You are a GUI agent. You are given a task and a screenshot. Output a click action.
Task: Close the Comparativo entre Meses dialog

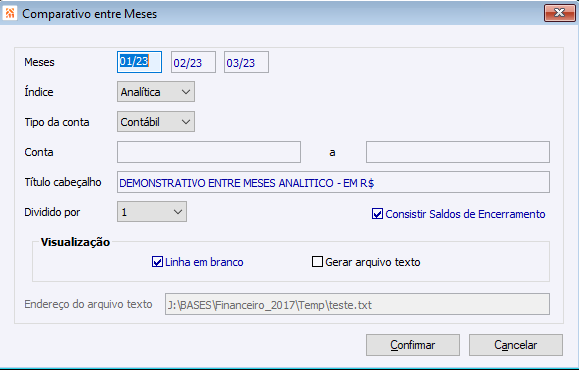[559, 13]
